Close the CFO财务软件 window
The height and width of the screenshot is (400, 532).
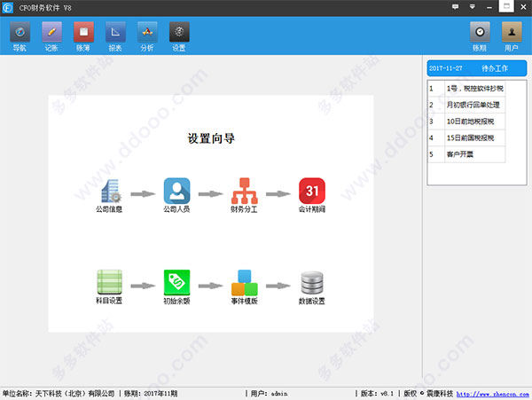(x=523, y=7)
